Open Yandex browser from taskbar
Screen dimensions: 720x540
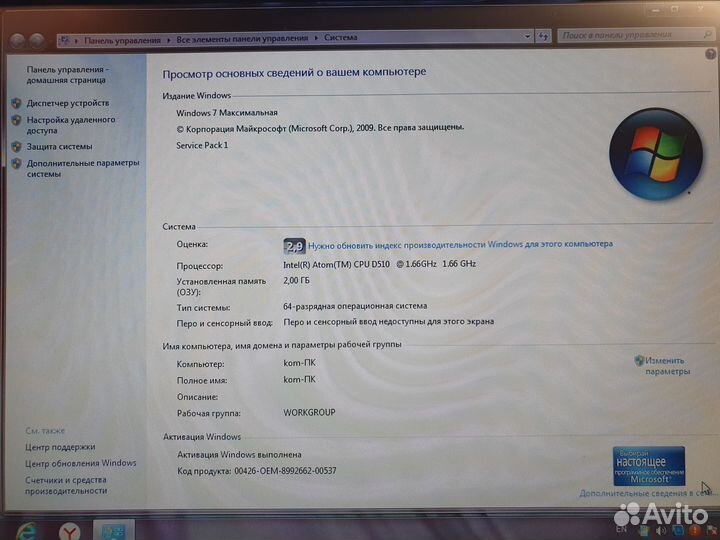[x=69, y=532]
